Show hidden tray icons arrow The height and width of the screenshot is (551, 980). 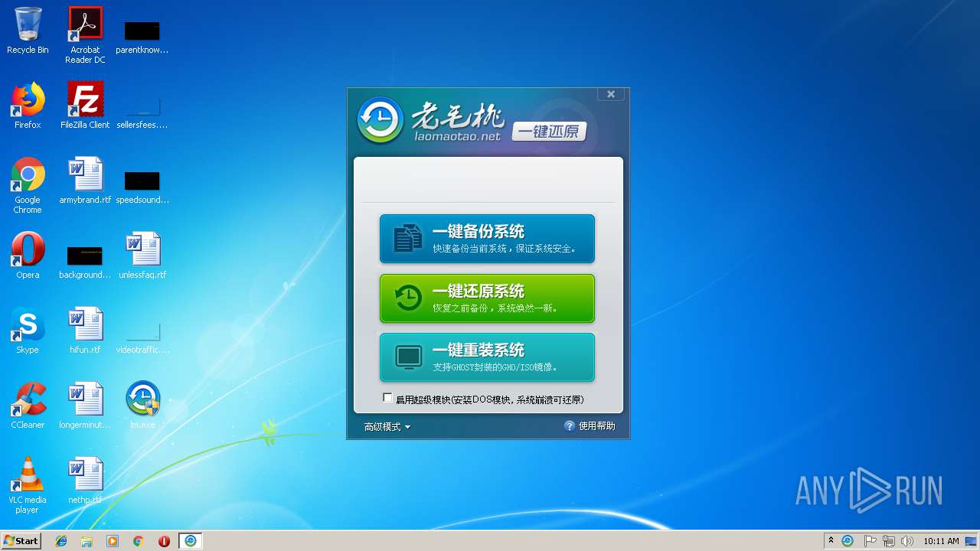(831, 540)
